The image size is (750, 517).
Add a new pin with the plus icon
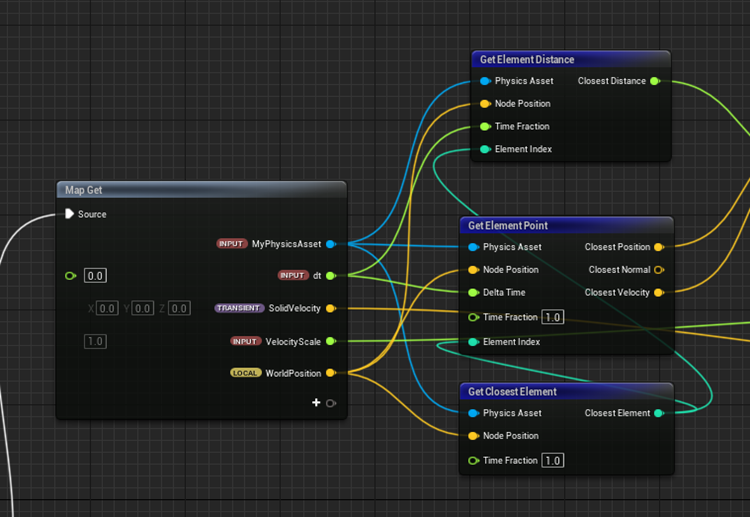pyautogui.click(x=316, y=403)
